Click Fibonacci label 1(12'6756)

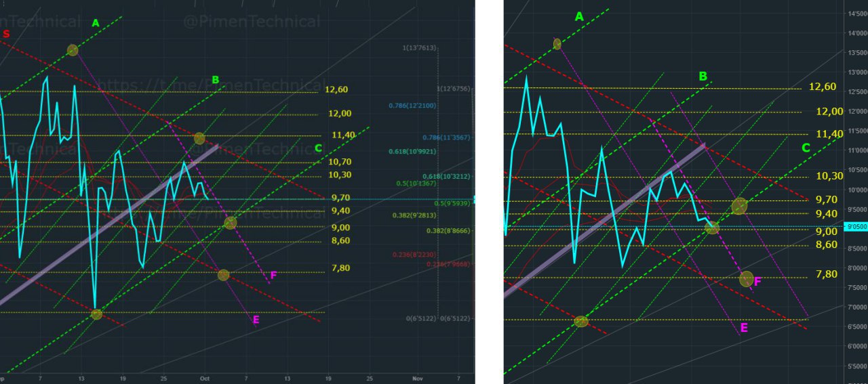point(455,88)
